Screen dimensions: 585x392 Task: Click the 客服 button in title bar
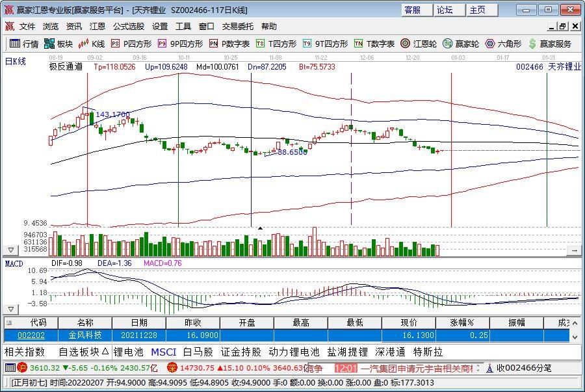417,10
